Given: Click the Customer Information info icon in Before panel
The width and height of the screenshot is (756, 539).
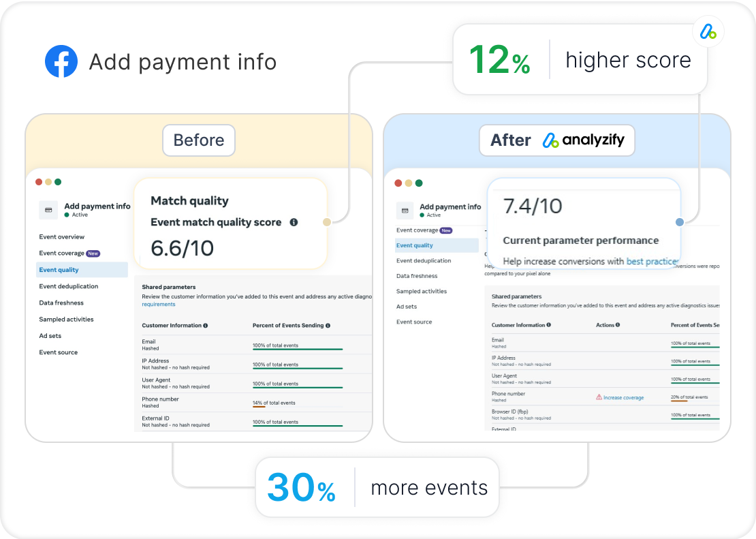Looking at the screenshot, I should (x=206, y=326).
